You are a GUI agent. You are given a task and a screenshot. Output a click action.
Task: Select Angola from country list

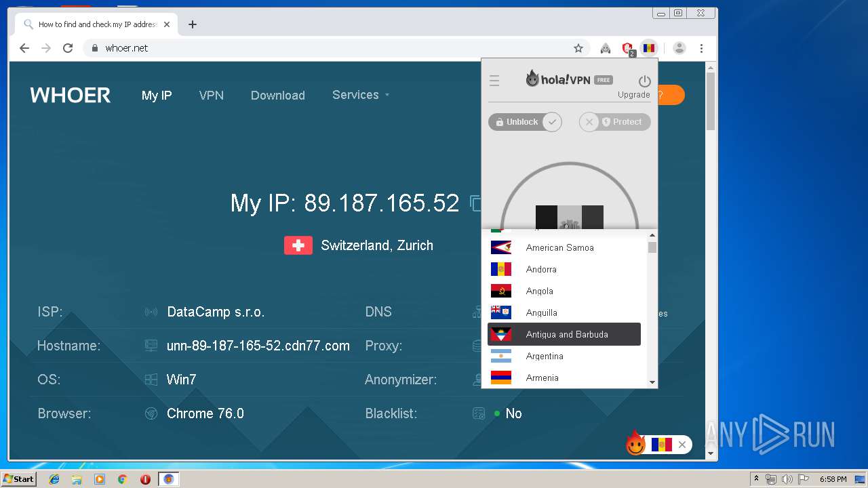click(564, 291)
